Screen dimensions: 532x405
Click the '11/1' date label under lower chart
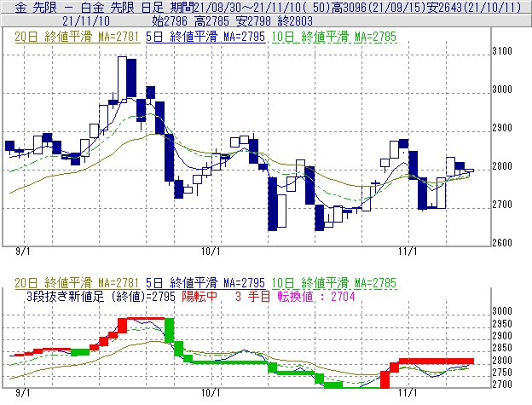[408, 393]
